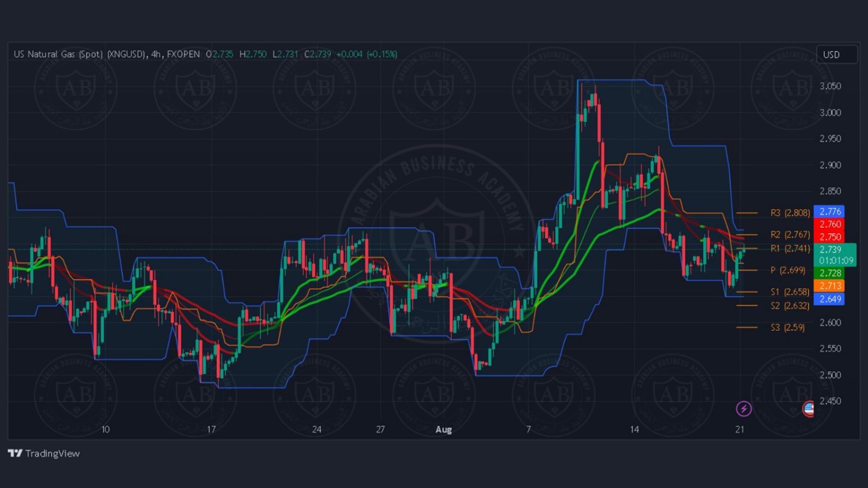Click the green 2.728 price label
This screenshot has width=868, height=488.
tap(829, 273)
